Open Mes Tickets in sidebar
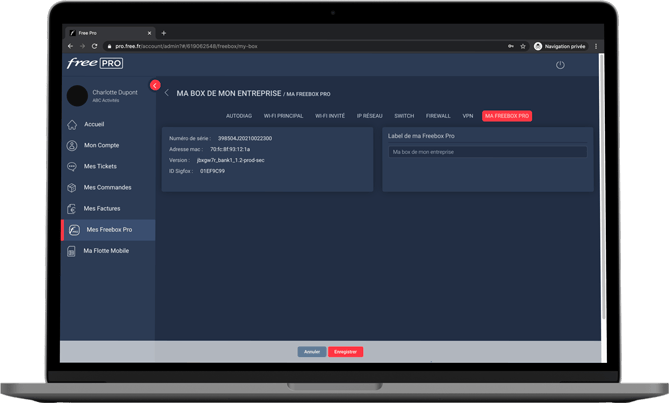 tap(100, 166)
